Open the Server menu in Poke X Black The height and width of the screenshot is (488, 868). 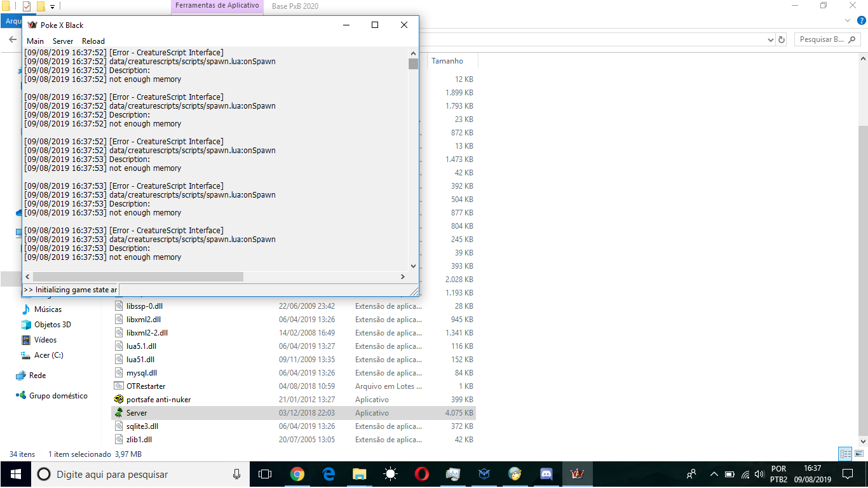click(x=63, y=41)
